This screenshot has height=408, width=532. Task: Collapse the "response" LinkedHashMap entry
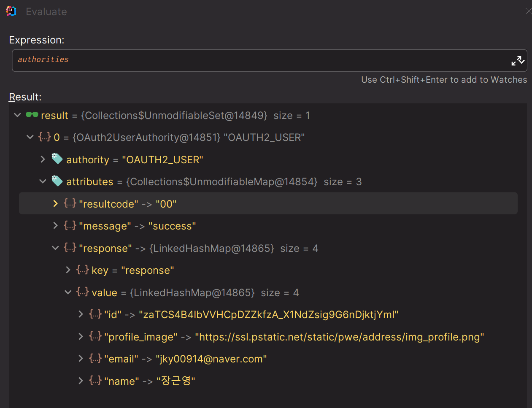pyautogui.click(x=55, y=248)
